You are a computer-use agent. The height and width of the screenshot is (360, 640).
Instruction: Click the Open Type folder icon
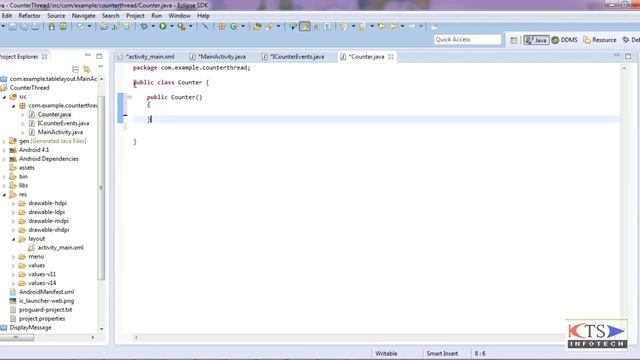[257, 27]
